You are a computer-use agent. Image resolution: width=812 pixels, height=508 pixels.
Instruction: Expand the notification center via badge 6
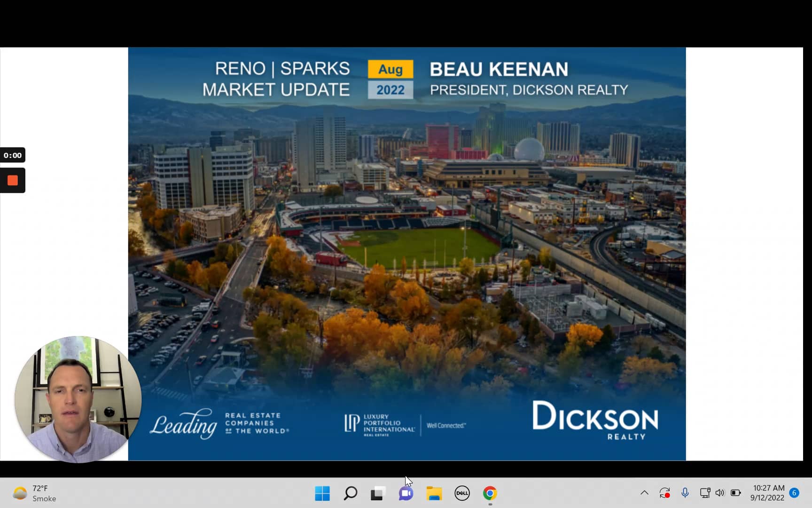795,493
